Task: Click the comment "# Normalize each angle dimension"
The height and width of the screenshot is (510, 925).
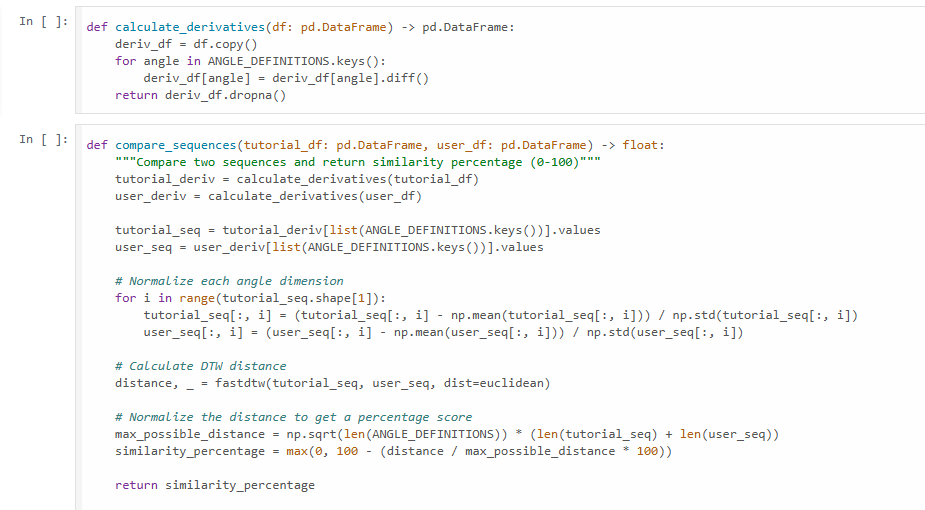Action: coord(229,281)
